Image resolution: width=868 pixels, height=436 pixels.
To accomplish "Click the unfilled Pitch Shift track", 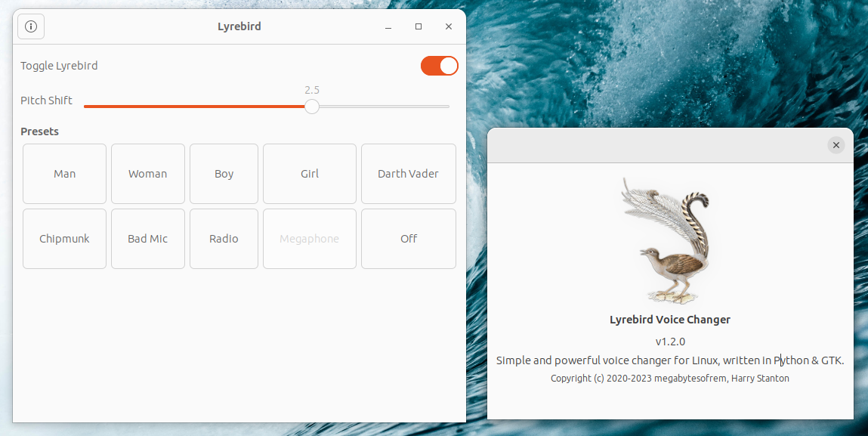I will [x=385, y=107].
